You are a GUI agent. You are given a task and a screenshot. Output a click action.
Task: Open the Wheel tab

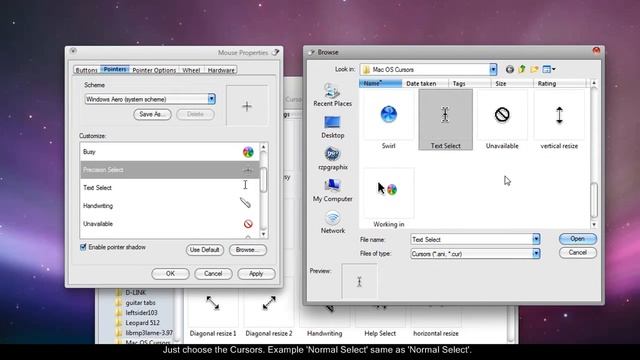[x=191, y=70]
